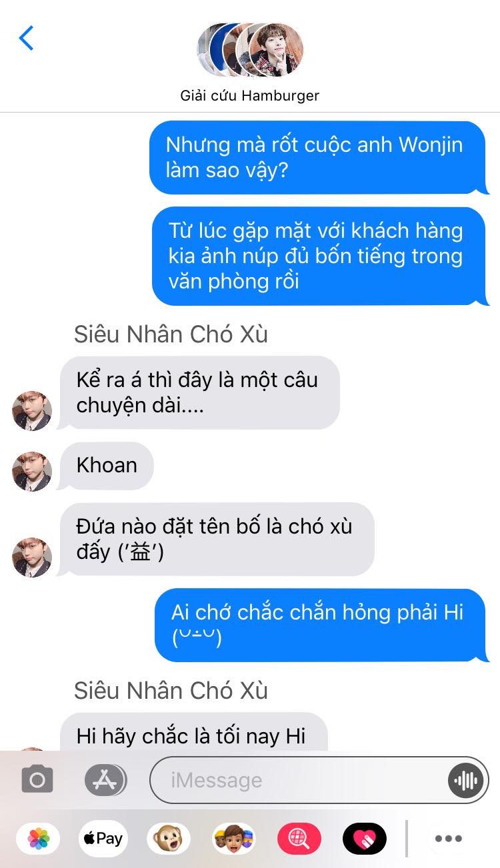500x868 pixels.
Task: Open the Memoji stickers icon
Action: (x=233, y=839)
